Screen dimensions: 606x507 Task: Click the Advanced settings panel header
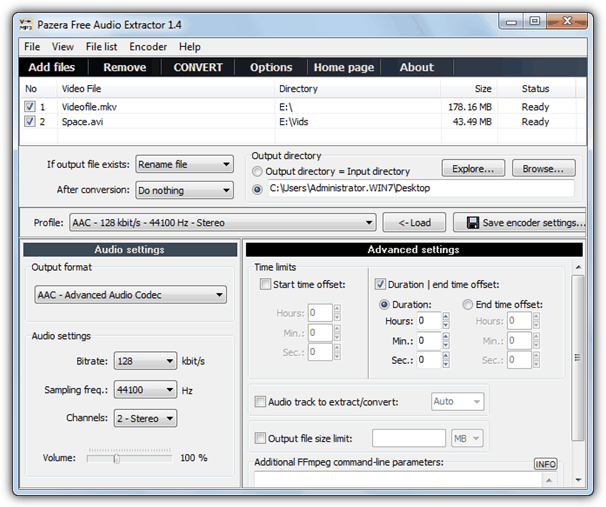tap(414, 250)
